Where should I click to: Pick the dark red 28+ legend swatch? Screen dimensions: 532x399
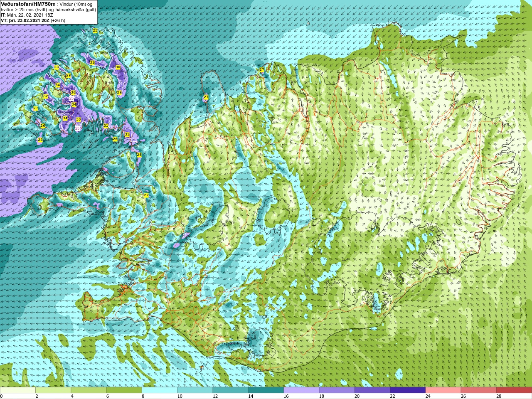pos(514,390)
